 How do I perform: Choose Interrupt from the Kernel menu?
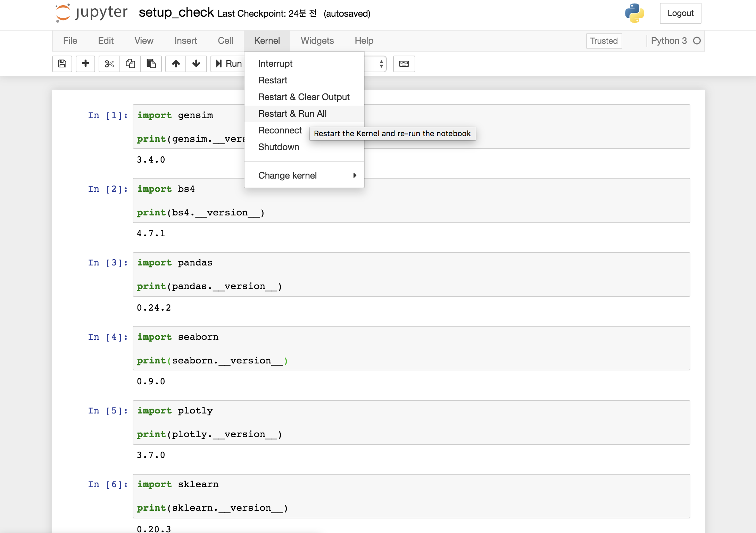pyautogui.click(x=275, y=64)
